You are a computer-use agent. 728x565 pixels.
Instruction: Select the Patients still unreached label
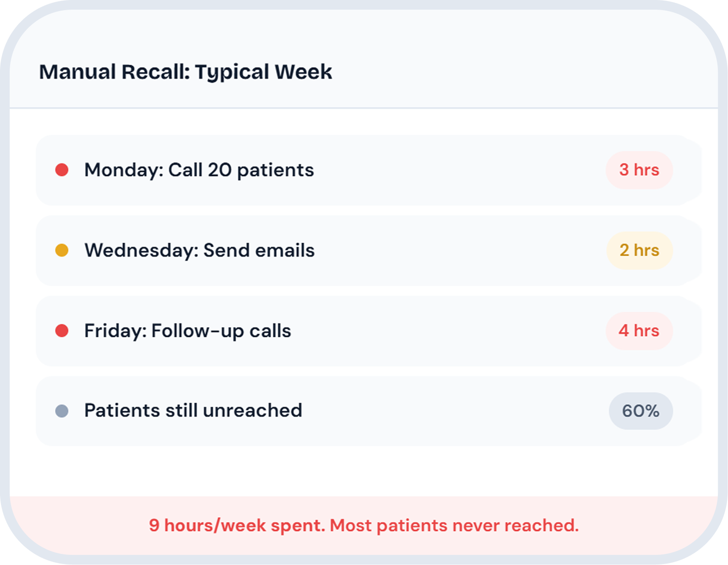pos(193,411)
